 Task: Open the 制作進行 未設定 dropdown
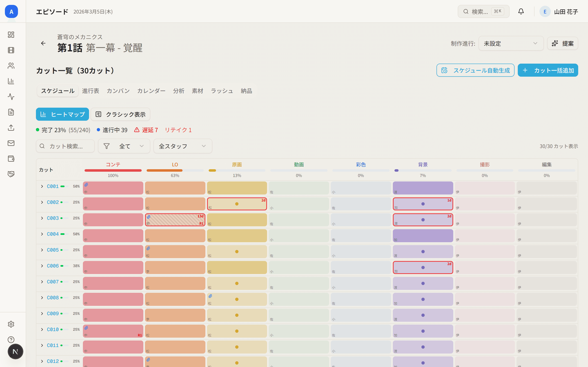pyautogui.click(x=511, y=43)
